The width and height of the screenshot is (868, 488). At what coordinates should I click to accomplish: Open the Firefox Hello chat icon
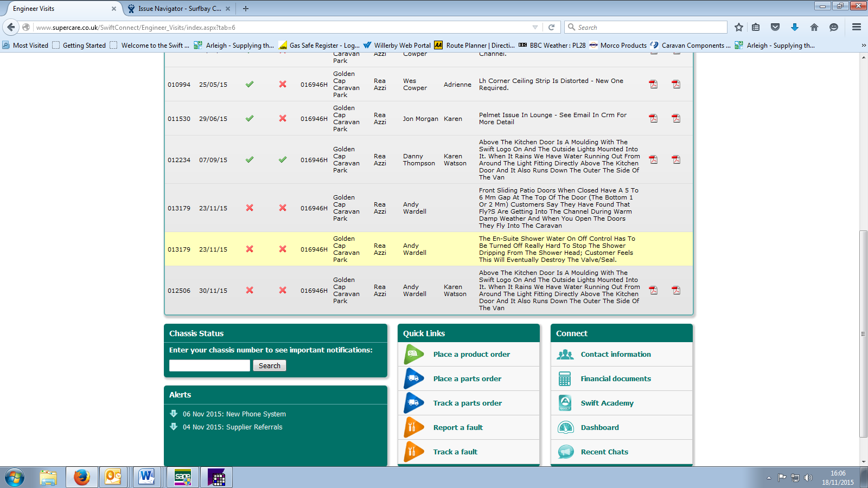coord(834,27)
